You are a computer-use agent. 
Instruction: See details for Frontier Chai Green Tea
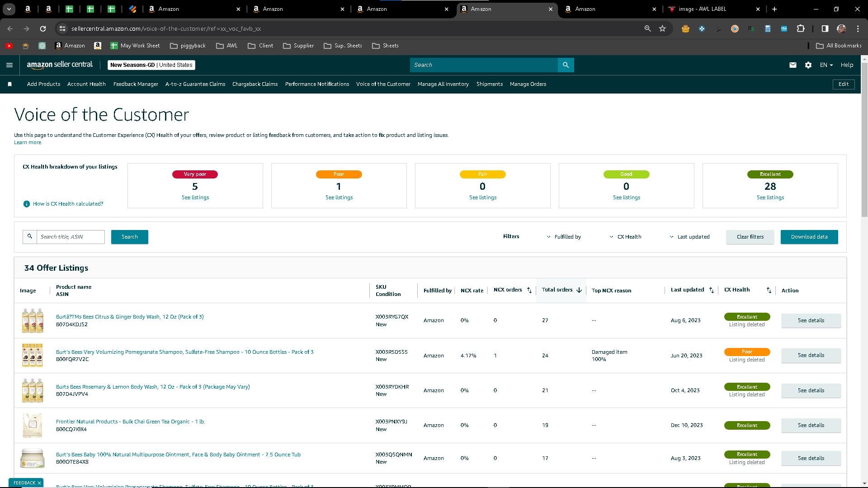pyautogui.click(x=811, y=425)
